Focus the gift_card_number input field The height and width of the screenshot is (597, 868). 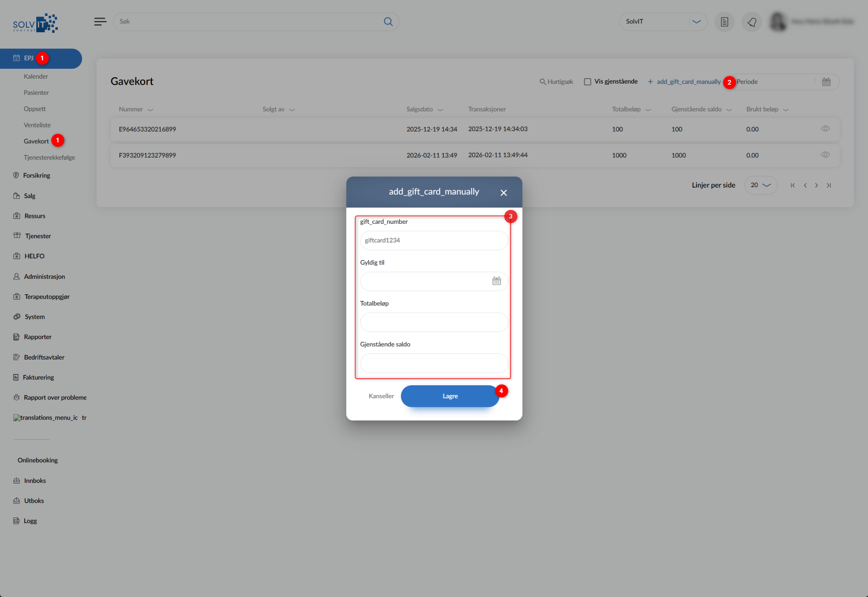click(433, 240)
